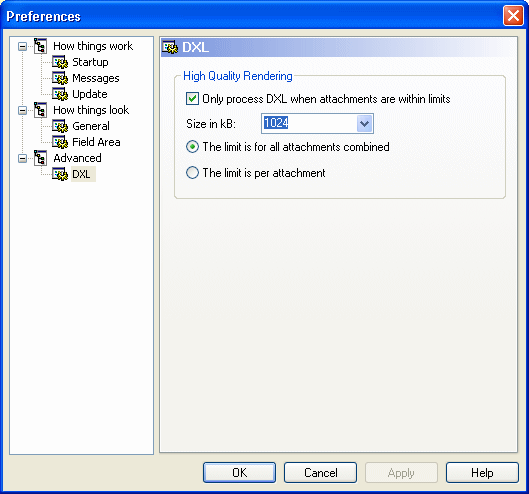The height and width of the screenshot is (494, 529).
Task: Click the General page icon
Action: click(60, 126)
